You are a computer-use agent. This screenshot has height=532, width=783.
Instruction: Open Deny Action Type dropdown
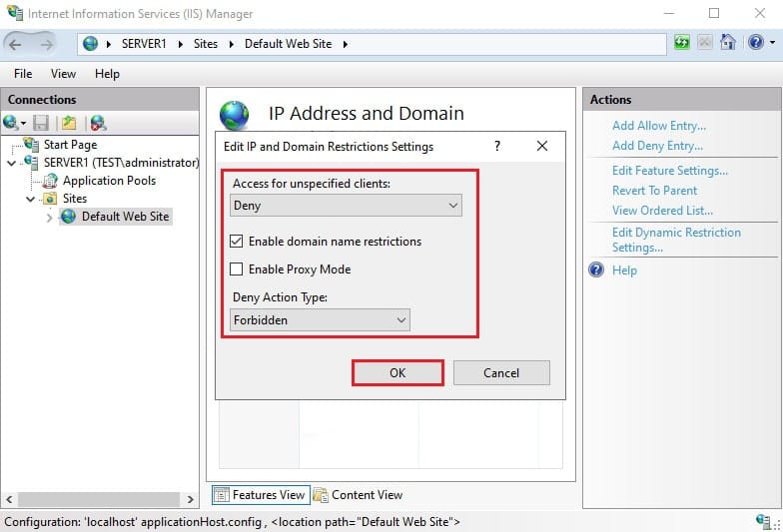pos(320,319)
